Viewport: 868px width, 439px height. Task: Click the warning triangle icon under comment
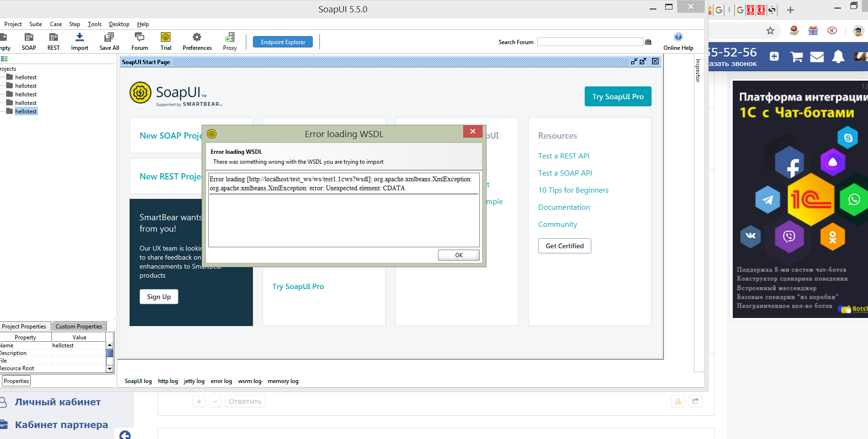click(678, 401)
